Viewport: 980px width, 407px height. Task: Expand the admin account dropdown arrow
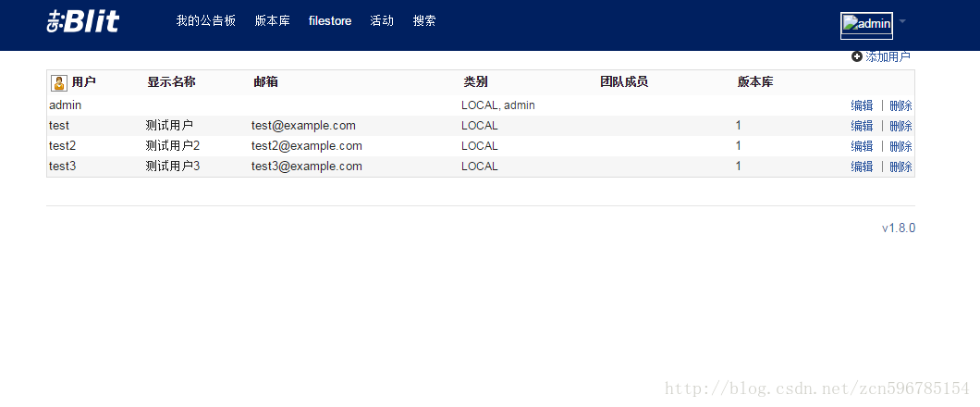pos(901,21)
